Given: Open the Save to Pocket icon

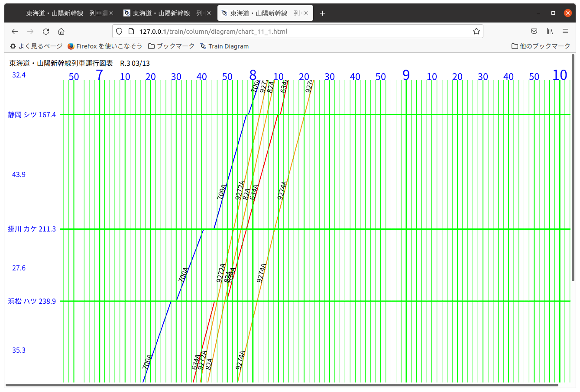Looking at the screenshot, I should click(534, 31).
